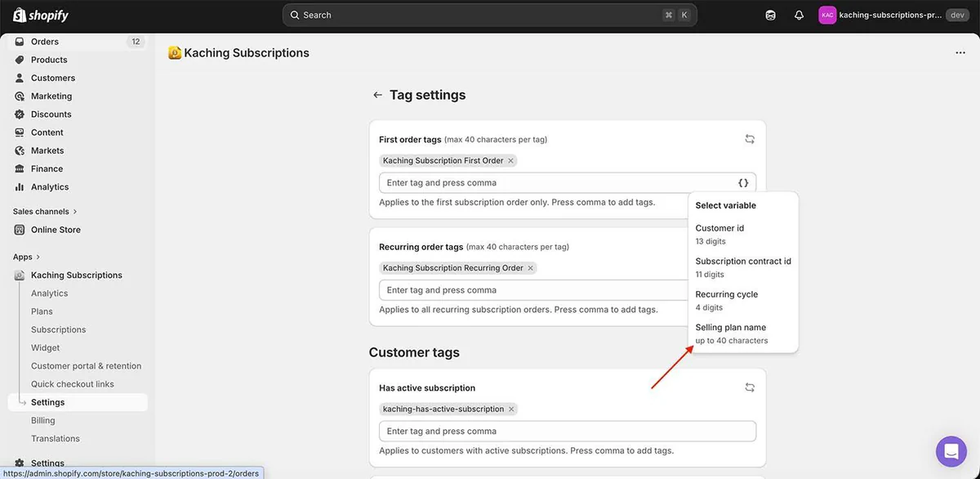Click the Marketing target icon
Screen dimensions: 980x479
(20, 96)
